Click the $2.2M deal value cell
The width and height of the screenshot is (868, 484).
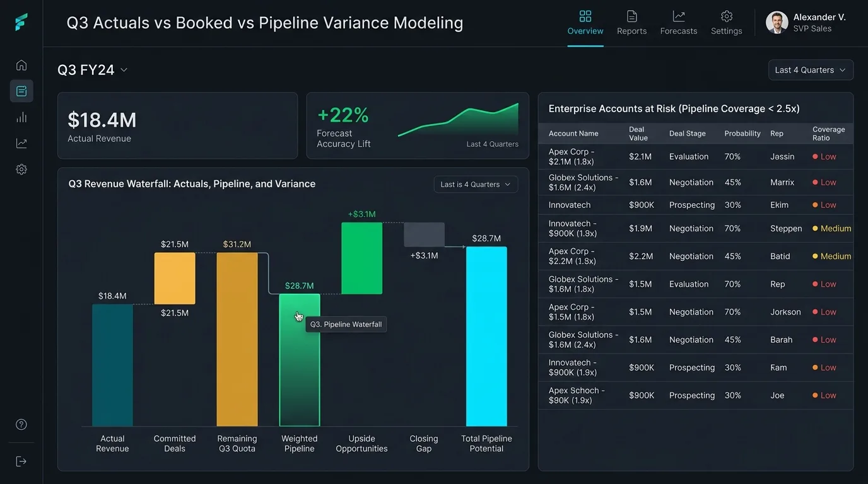(640, 256)
